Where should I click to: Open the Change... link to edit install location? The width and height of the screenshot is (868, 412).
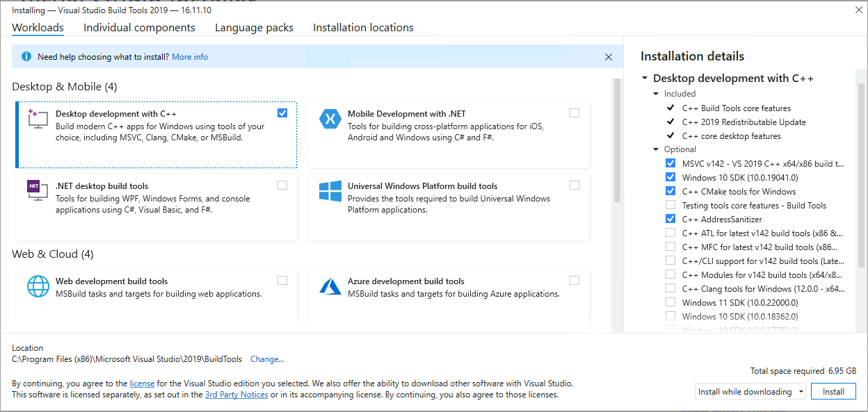(x=266, y=359)
